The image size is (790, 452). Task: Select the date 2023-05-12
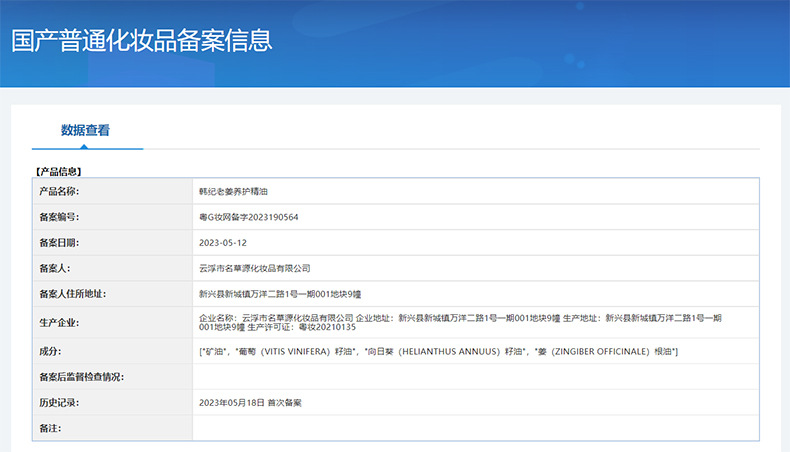[223, 243]
